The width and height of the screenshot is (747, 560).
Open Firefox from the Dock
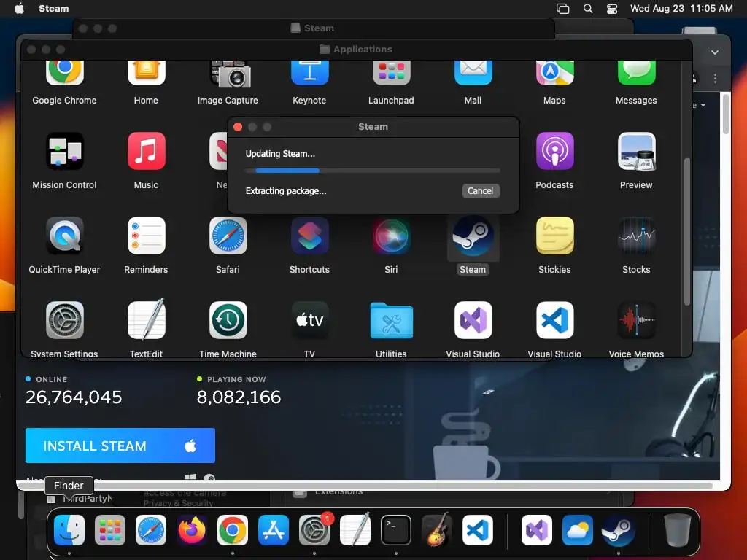tap(192, 530)
